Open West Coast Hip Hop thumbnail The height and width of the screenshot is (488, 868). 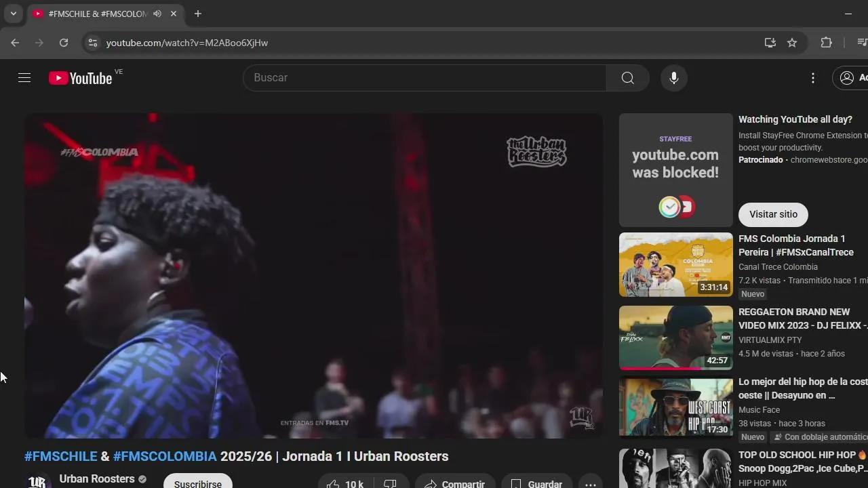(x=676, y=407)
